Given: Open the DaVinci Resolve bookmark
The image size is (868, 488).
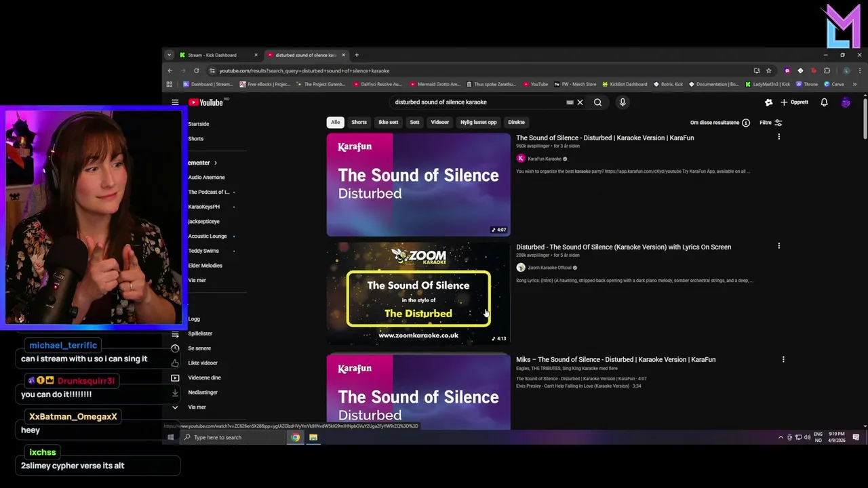Looking at the screenshot, I should pyautogui.click(x=378, y=84).
